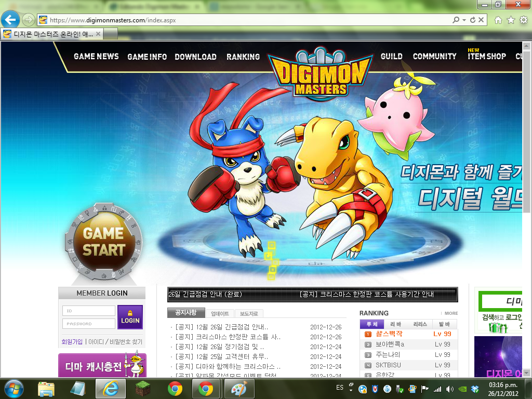Expand the address bar search dropdown arrow
Screen dimensions: 532x399
[464, 20]
